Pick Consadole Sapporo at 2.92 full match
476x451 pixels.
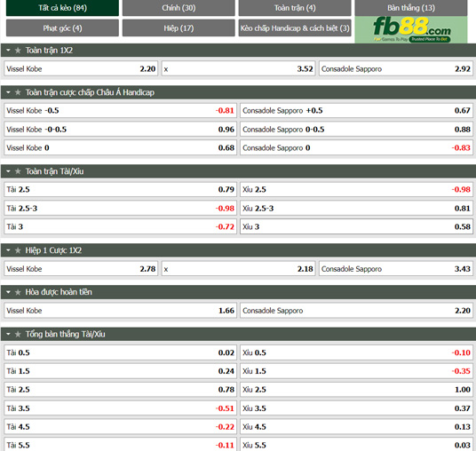coord(396,69)
